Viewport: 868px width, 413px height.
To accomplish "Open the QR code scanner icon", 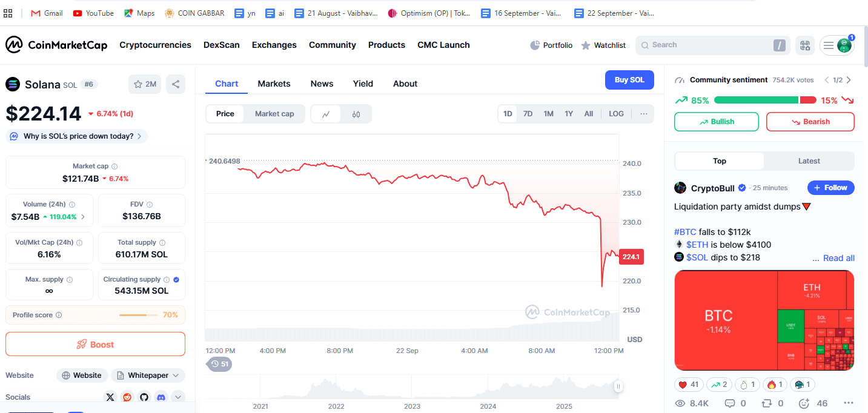I will (805, 45).
